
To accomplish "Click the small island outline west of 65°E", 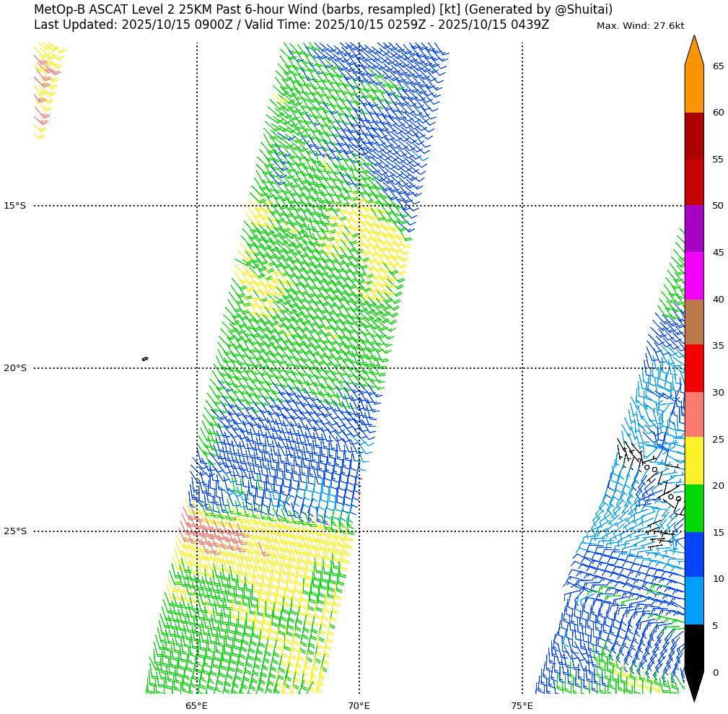I will pyautogui.click(x=145, y=359).
